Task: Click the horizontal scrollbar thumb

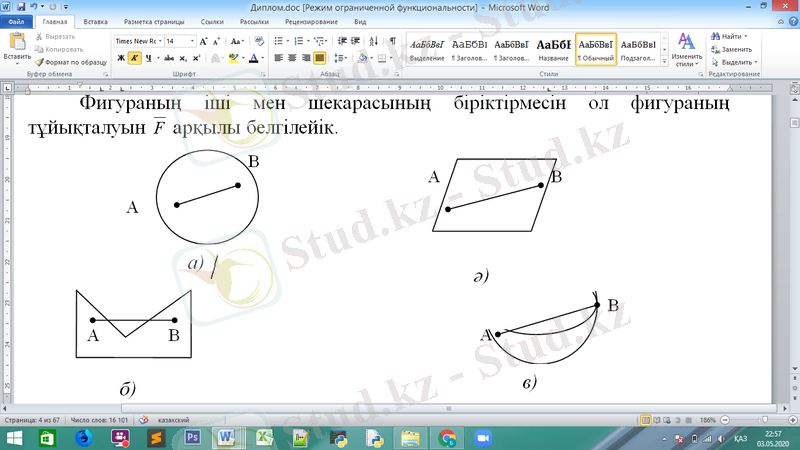Action: [449, 408]
